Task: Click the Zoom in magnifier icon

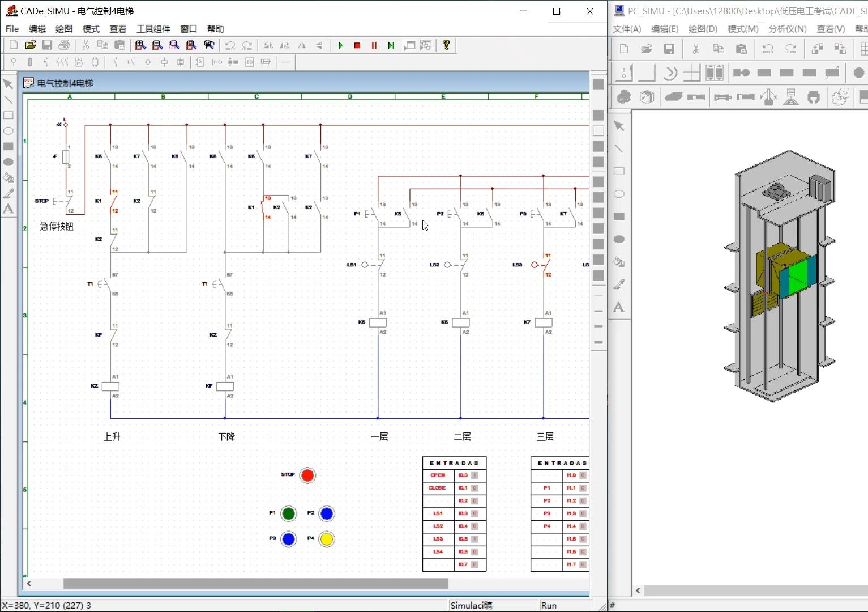Action: click(140, 45)
